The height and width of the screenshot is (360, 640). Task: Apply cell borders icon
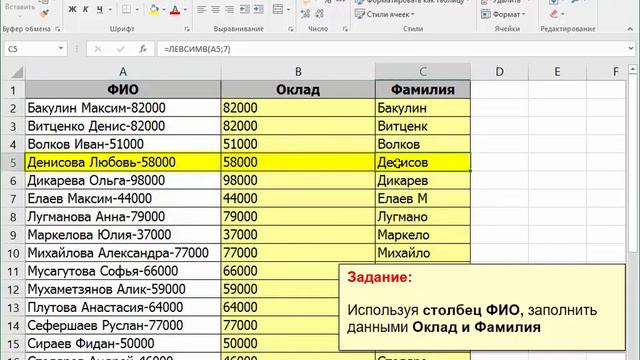pyautogui.click(x=127, y=9)
